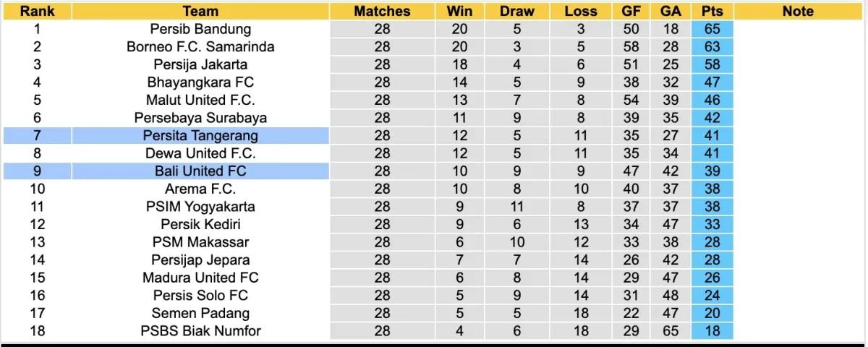Select the Matches column header
868x347 pixels.
pyautogui.click(x=382, y=11)
